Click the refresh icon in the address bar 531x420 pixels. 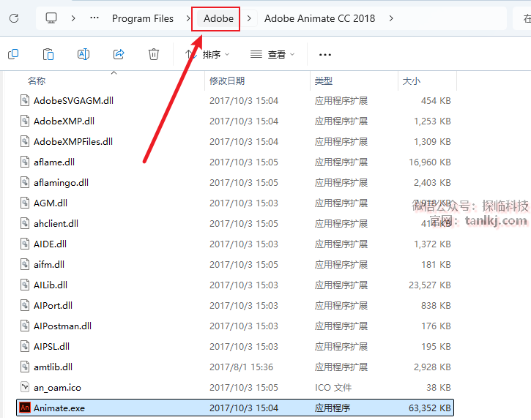point(14,18)
